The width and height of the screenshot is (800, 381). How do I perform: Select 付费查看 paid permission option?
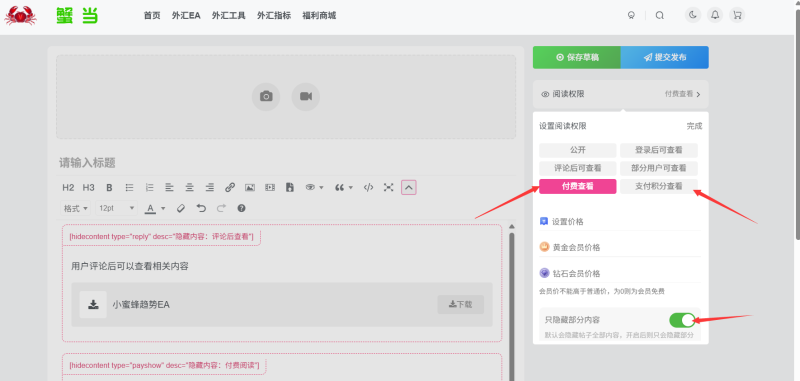click(578, 186)
